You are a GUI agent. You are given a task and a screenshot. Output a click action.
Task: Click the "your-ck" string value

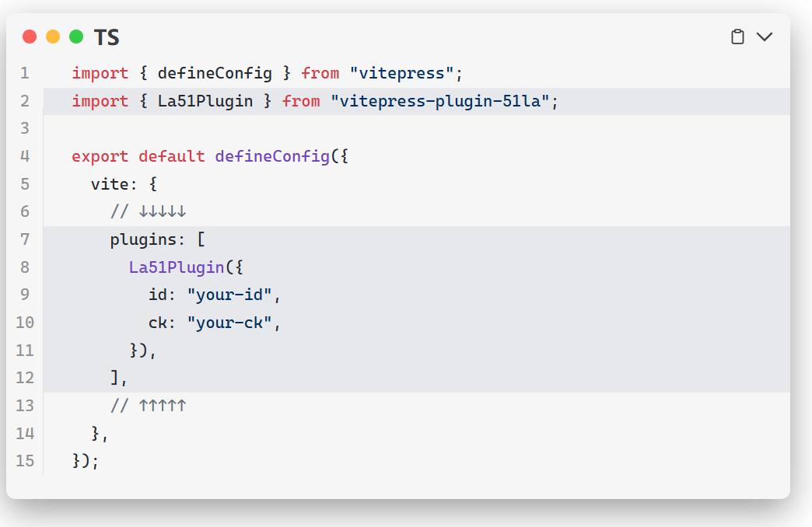pyautogui.click(x=229, y=323)
